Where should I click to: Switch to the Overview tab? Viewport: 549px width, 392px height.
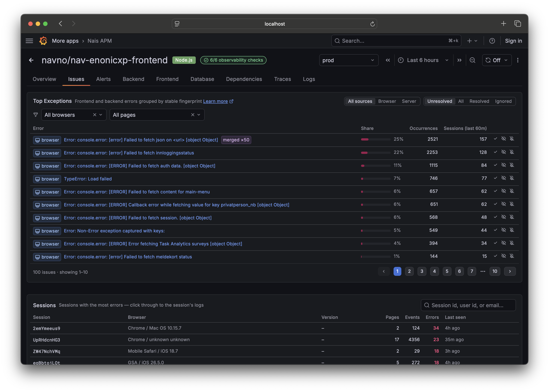pos(44,79)
